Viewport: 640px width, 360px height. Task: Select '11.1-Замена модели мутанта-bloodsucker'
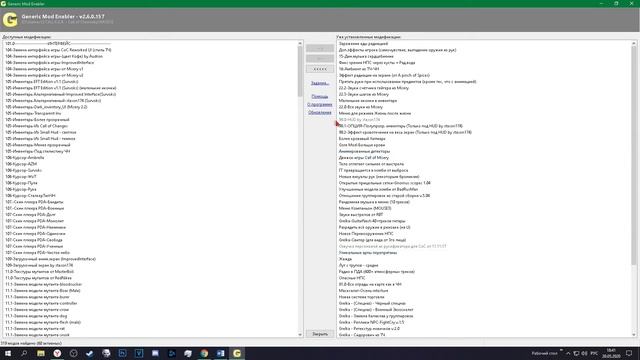click(x=43, y=284)
